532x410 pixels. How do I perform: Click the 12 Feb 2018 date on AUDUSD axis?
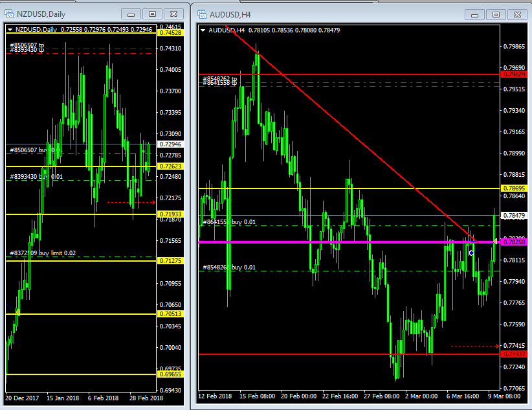[215, 396]
